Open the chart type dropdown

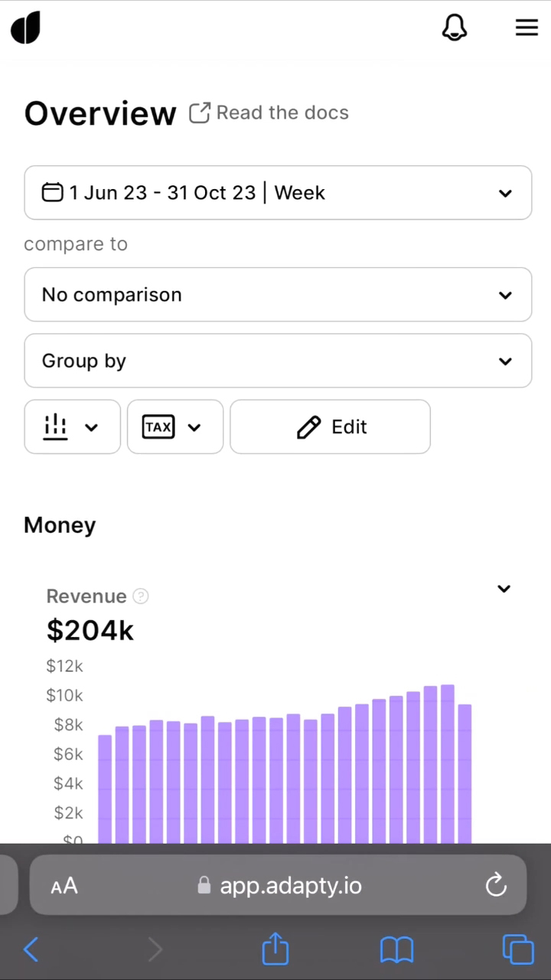click(x=73, y=426)
